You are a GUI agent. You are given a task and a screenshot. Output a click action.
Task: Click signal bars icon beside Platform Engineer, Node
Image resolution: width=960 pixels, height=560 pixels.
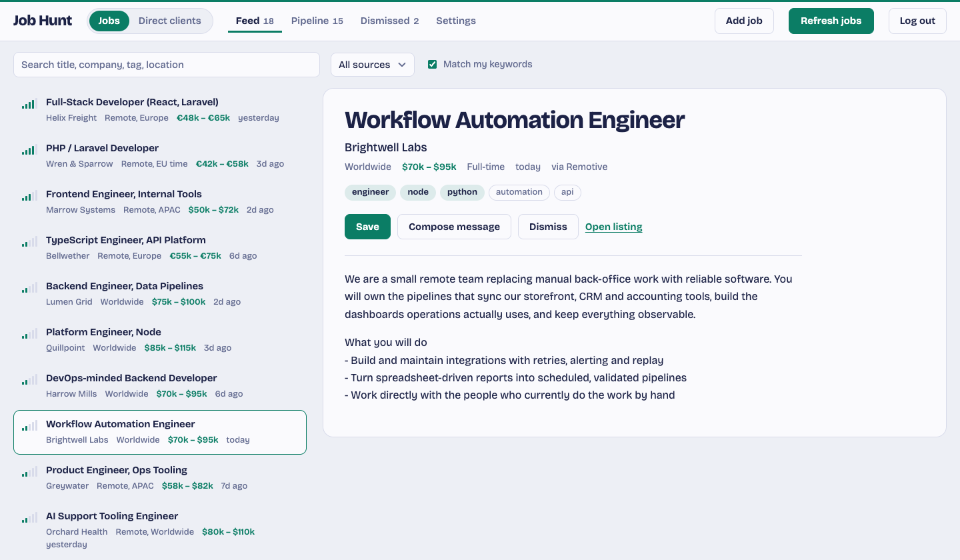[29, 334]
